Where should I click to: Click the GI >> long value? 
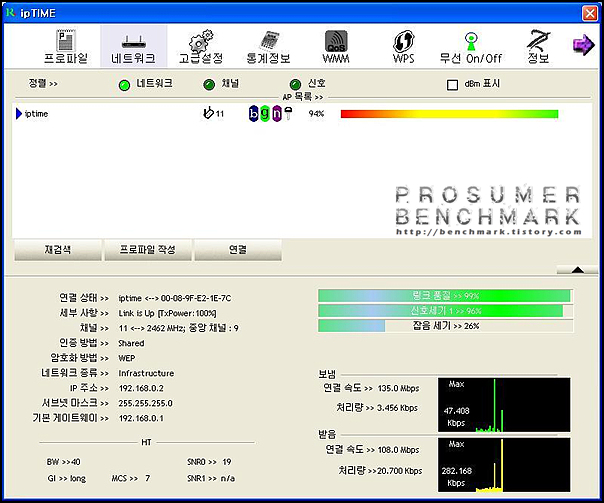(x=67, y=478)
